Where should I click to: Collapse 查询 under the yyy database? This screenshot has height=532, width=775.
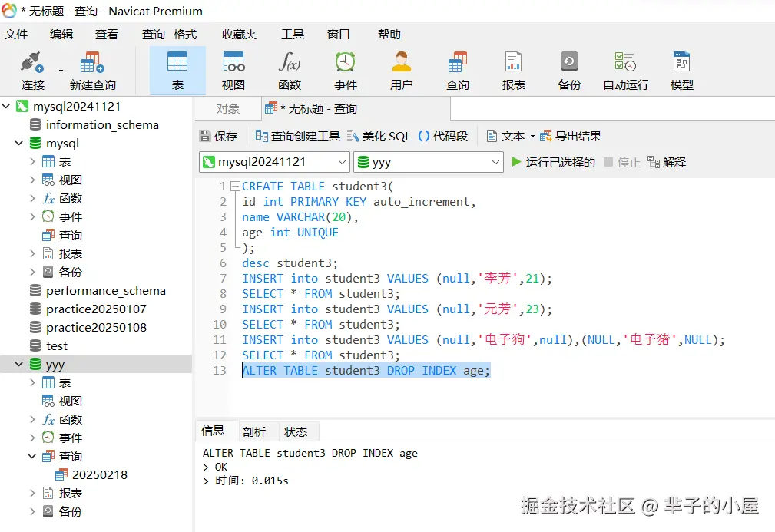coord(32,457)
